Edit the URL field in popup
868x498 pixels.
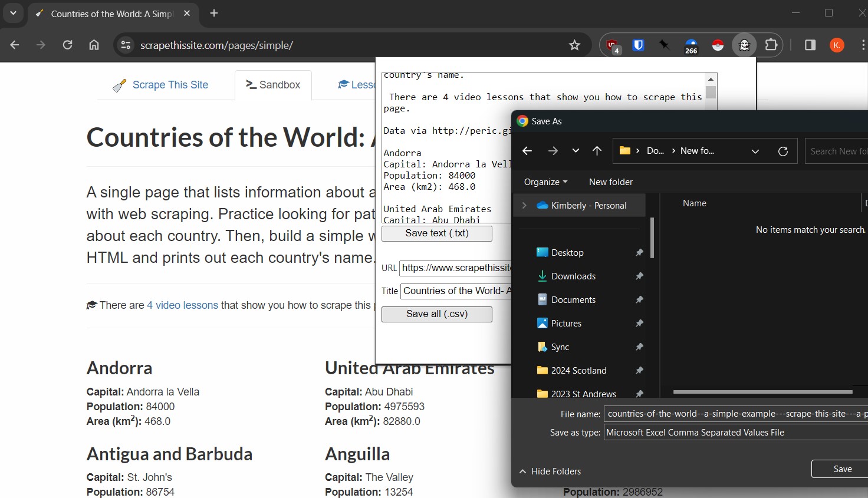point(455,268)
